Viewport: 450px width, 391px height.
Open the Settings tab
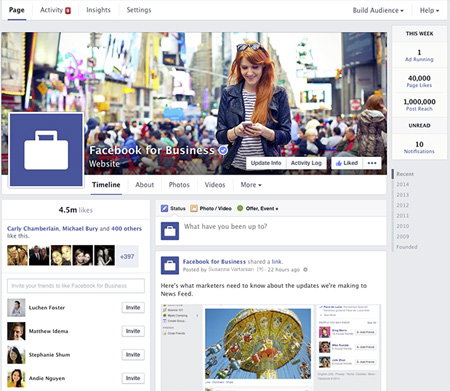[139, 10]
